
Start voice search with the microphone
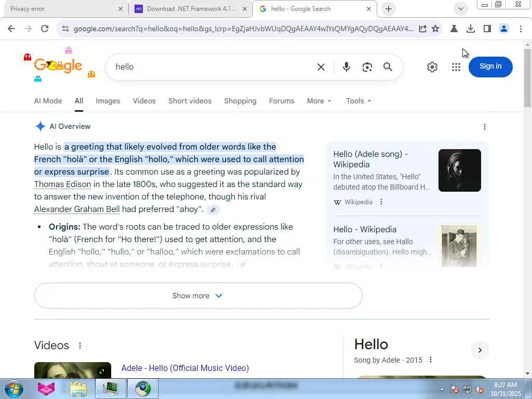[346, 67]
